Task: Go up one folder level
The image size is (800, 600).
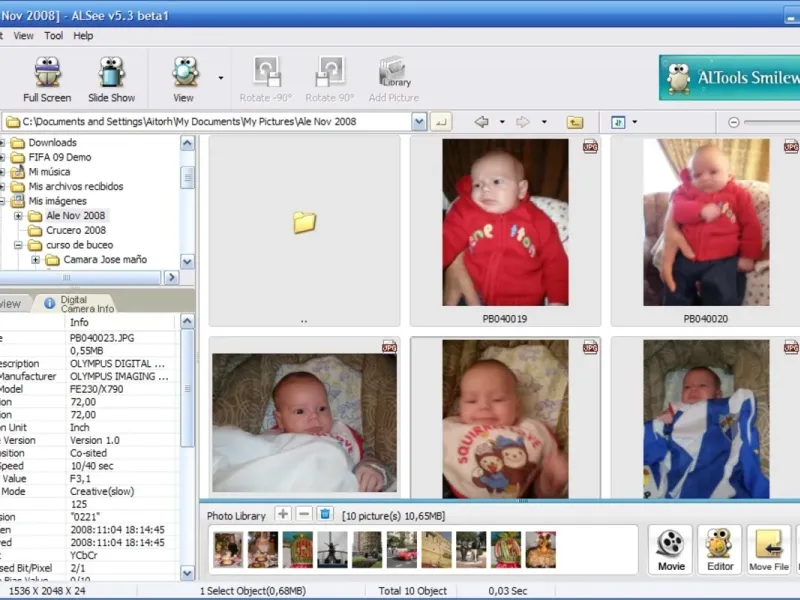Action: click(575, 122)
